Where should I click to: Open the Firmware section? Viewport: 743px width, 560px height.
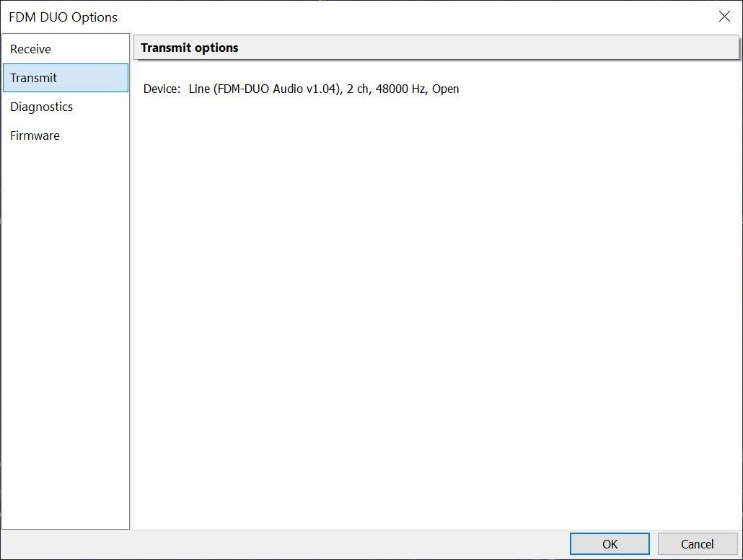point(66,136)
